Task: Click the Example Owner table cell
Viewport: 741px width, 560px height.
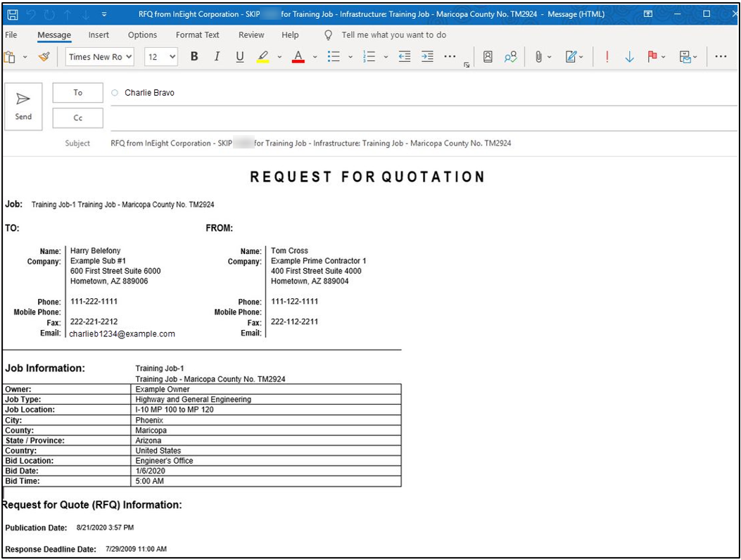Action: pos(265,390)
